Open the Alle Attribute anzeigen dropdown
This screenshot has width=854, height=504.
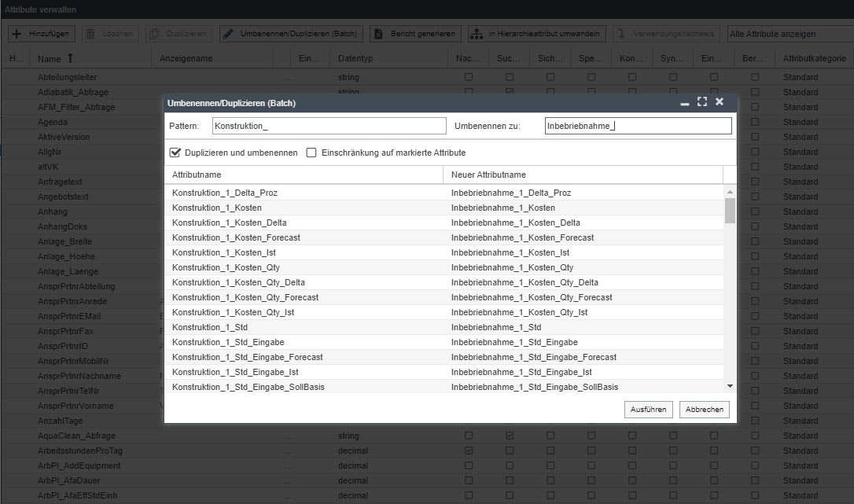(790, 34)
